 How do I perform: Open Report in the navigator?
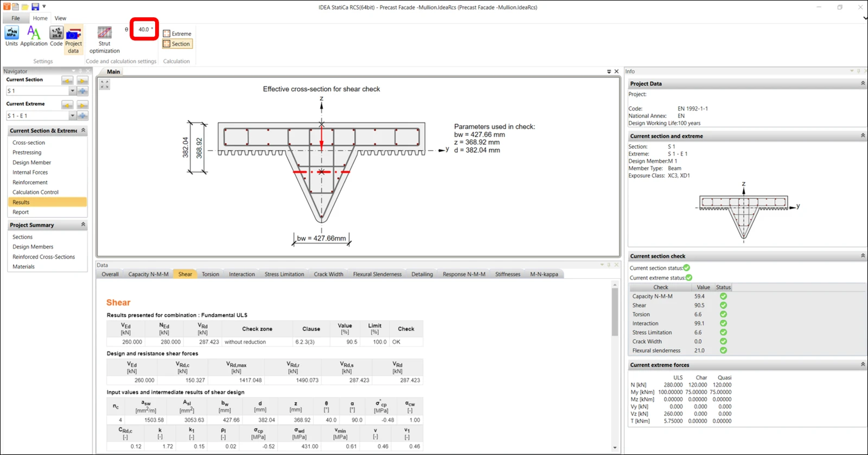(x=21, y=212)
